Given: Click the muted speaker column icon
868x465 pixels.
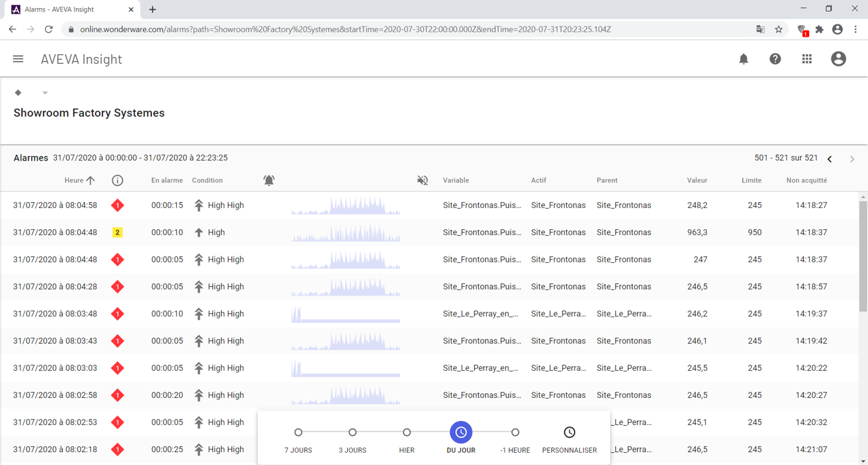Looking at the screenshot, I should tap(422, 180).
